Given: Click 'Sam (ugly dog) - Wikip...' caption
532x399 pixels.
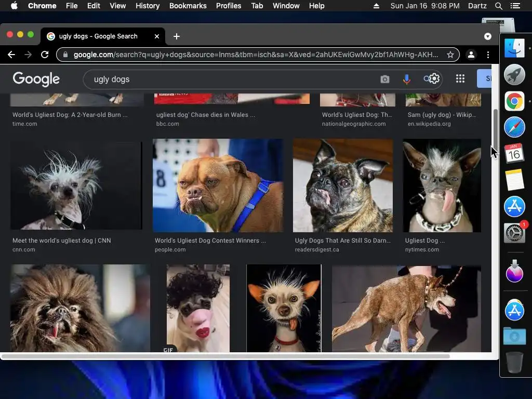Looking at the screenshot, I should pos(442,115).
